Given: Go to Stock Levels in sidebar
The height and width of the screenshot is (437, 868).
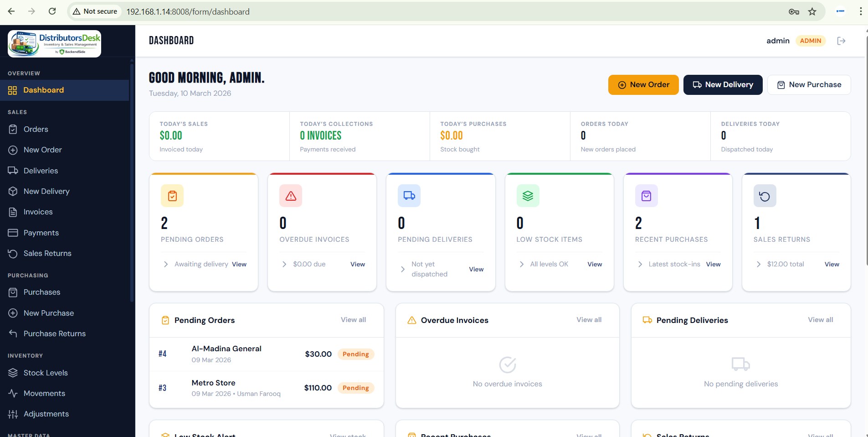Looking at the screenshot, I should click(46, 373).
